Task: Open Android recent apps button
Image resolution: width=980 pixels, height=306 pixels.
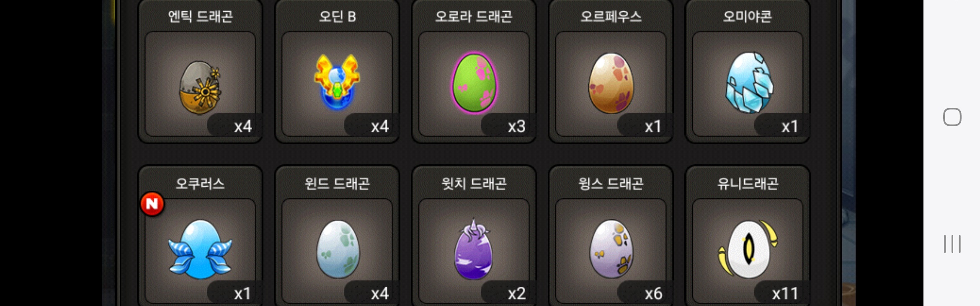Action: coord(952,244)
